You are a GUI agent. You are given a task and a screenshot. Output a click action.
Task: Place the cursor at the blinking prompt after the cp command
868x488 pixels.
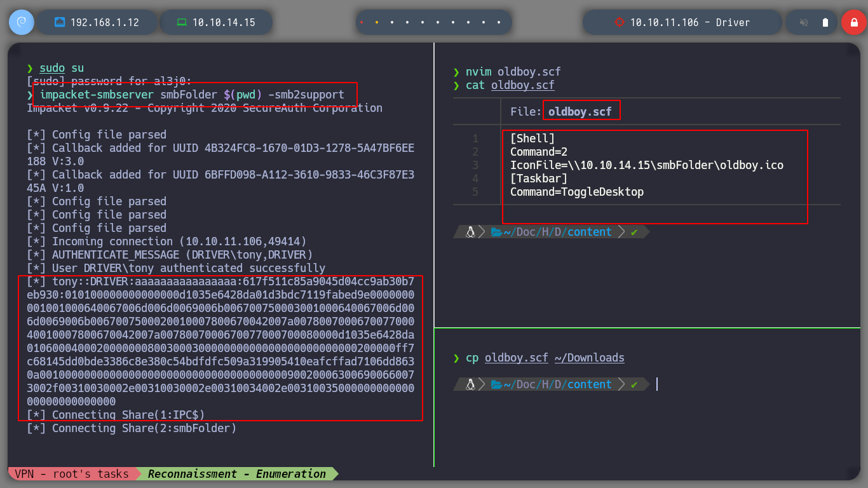pyautogui.click(x=657, y=384)
